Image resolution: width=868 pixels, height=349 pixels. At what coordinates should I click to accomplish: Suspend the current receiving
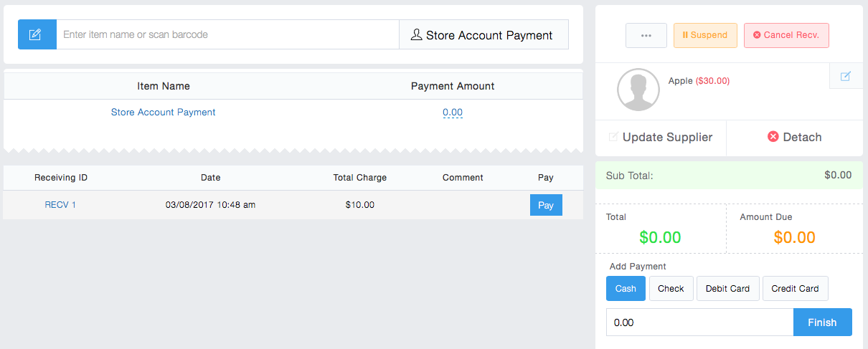coord(704,35)
